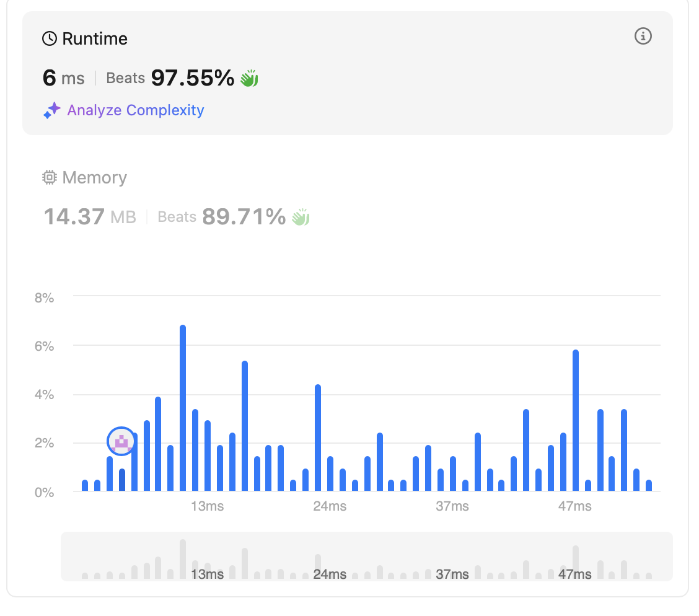Click the 37ms label on the main chart axis
Screen dimensions: 699x616
[452, 506]
